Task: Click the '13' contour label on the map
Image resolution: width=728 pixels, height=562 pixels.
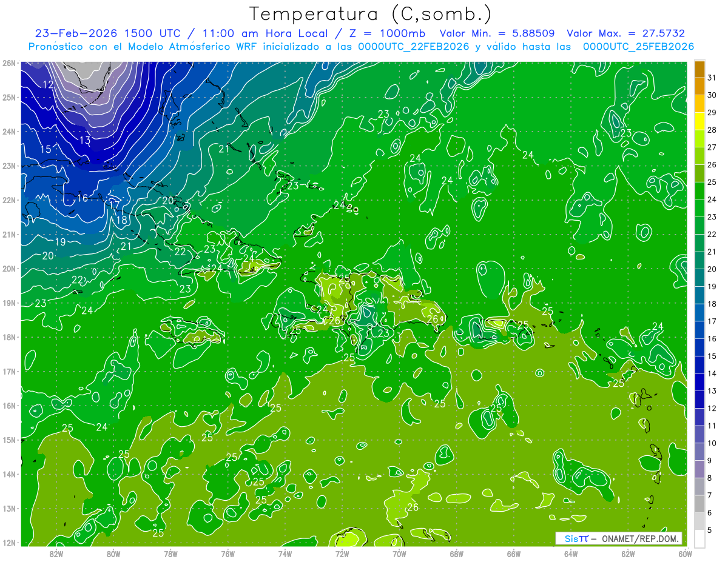Action: tap(85, 141)
